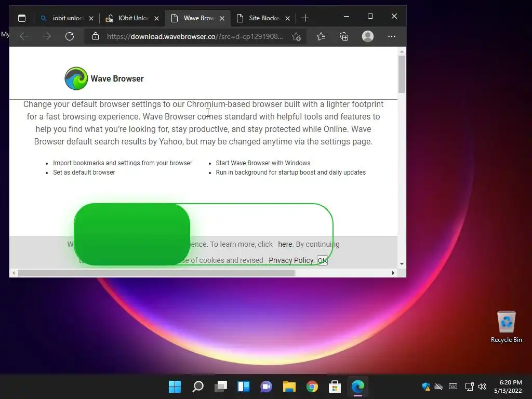Open network status tray icon
The height and width of the screenshot is (399, 532).
469,387
